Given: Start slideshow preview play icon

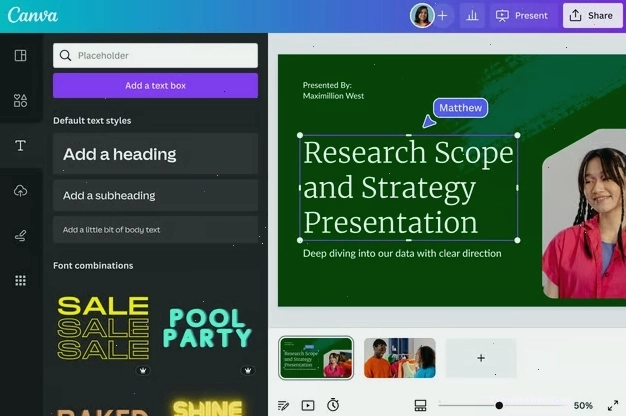Looking at the screenshot, I should click(308, 406).
